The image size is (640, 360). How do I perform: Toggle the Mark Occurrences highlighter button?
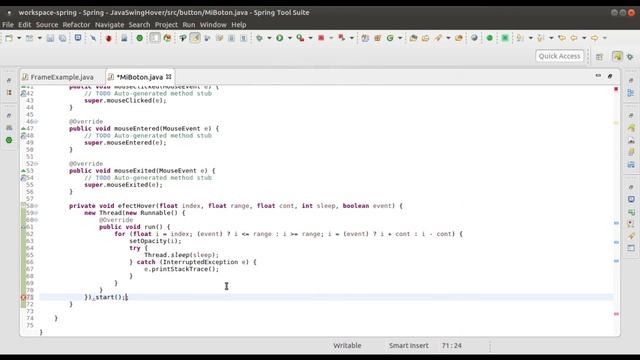click(195, 38)
